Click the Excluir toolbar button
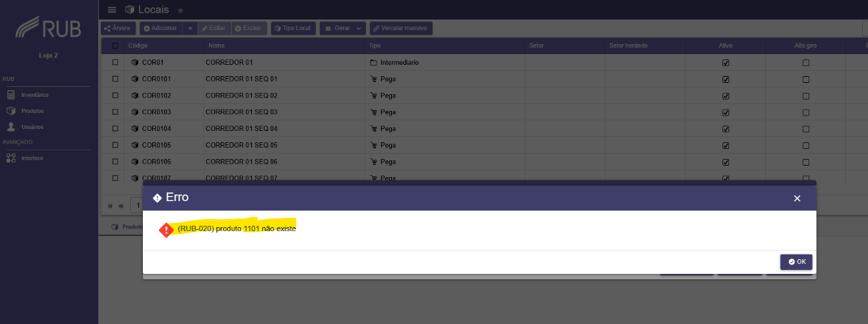This screenshot has width=868, height=324. tap(248, 29)
